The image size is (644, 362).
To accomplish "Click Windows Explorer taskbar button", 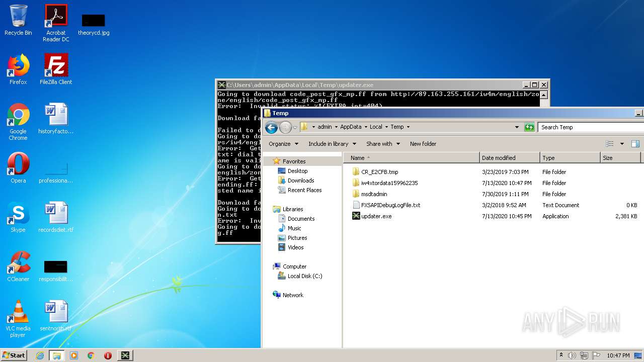I will (x=56, y=355).
